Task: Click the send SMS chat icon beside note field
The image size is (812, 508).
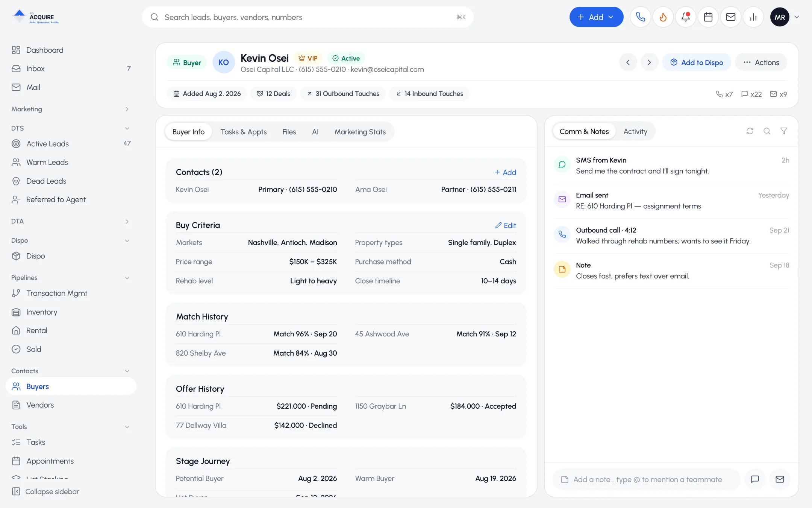Action: [x=755, y=479]
